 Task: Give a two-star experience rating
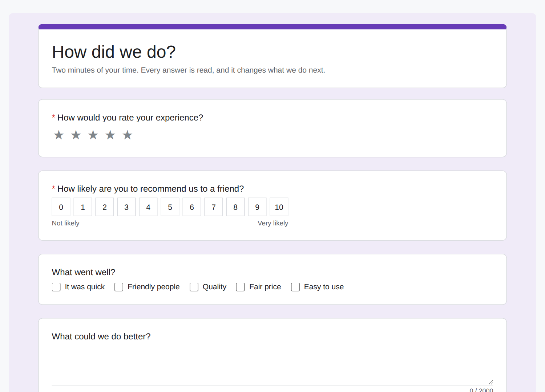pyautogui.click(x=76, y=135)
